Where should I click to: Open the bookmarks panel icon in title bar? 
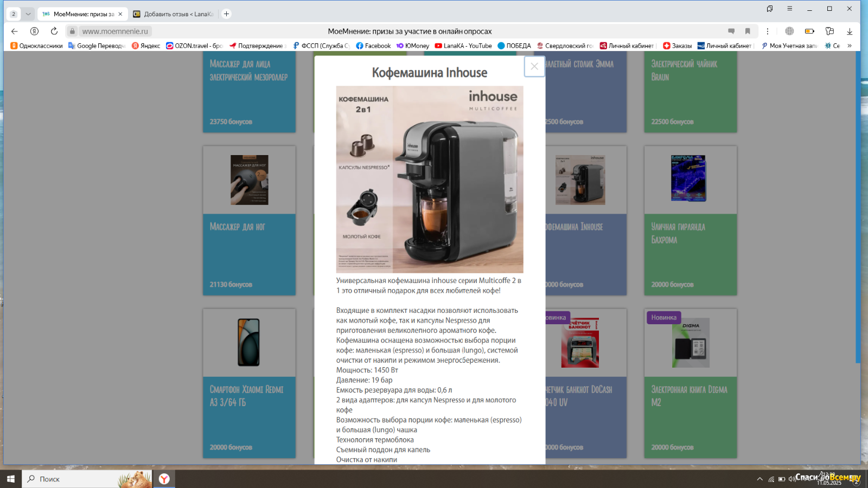click(x=769, y=9)
